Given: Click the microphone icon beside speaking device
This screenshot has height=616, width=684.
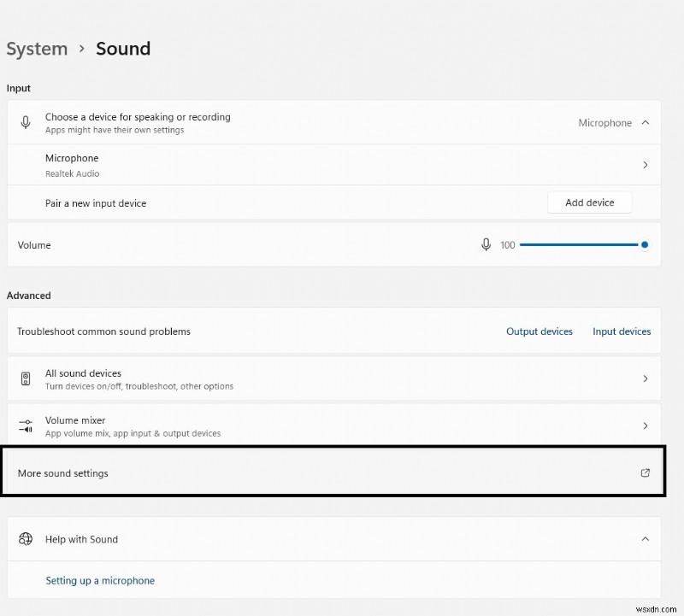Looking at the screenshot, I should click(x=26, y=122).
